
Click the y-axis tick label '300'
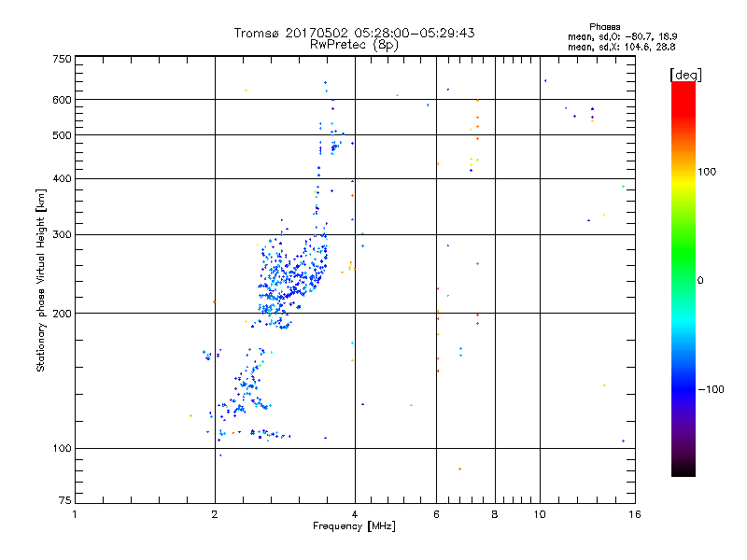[63, 235]
